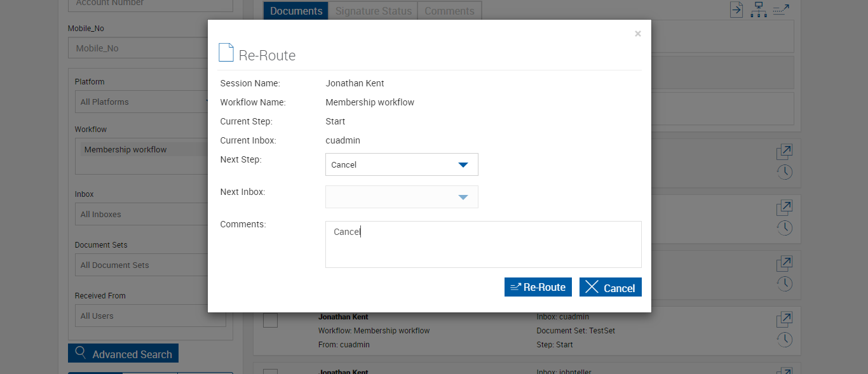Viewport: 868px width, 374px height.
Task: Click the document export arrow icon
Action: tap(736, 10)
